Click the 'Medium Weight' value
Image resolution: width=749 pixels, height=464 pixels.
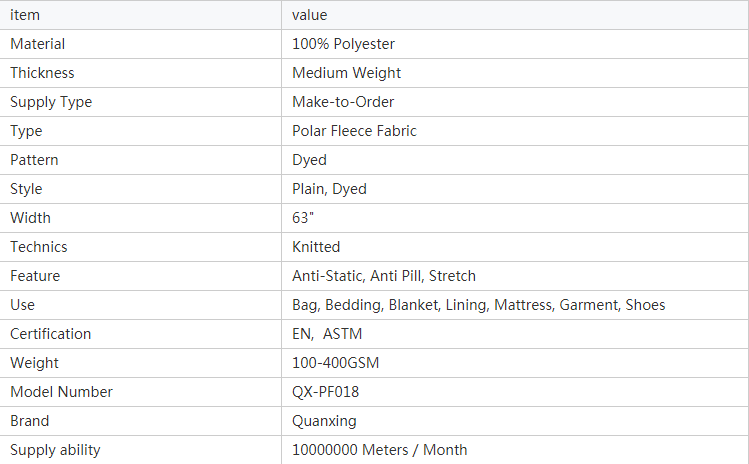pyautogui.click(x=346, y=73)
